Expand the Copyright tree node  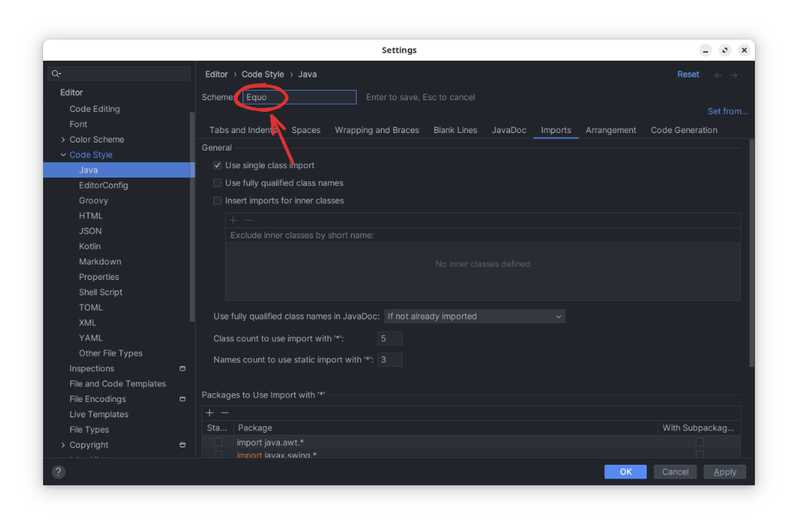pyautogui.click(x=63, y=445)
